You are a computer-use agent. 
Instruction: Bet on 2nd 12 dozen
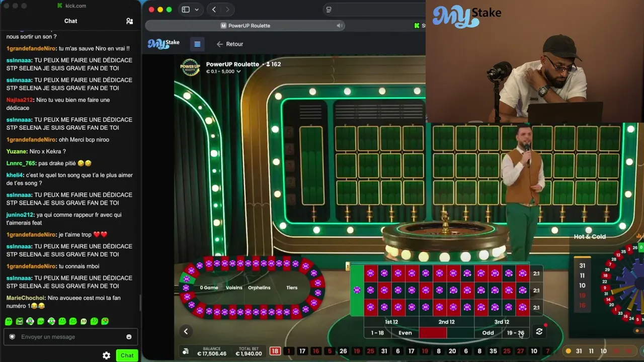446,322
